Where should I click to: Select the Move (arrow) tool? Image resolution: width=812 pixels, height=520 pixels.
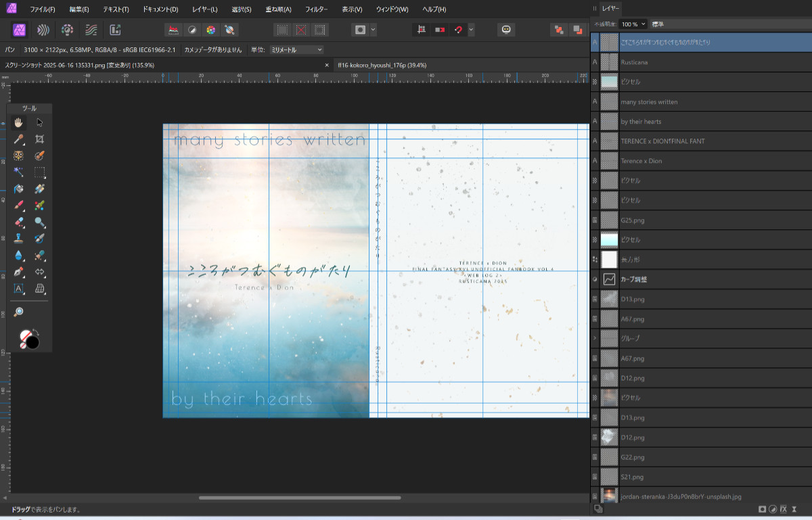pos(40,122)
